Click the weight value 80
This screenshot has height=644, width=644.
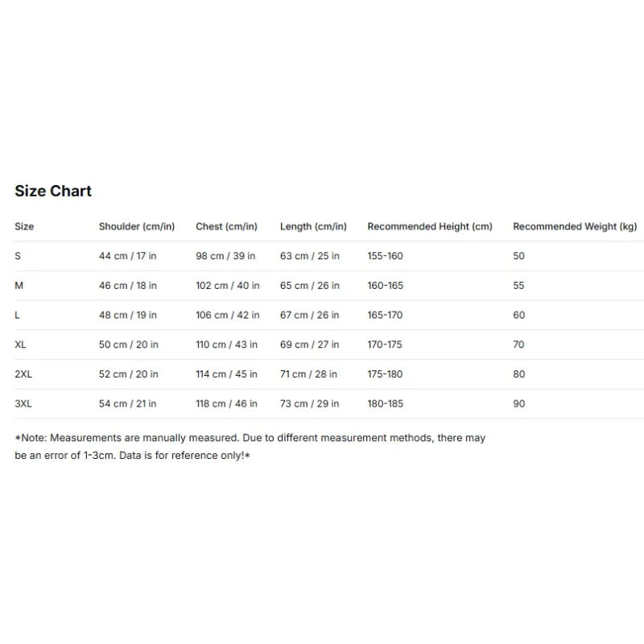[x=519, y=374]
